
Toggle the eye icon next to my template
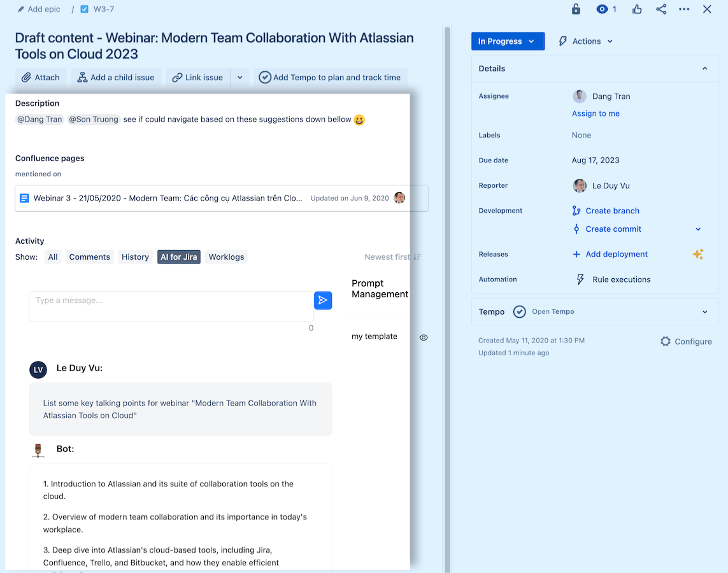pos(424,337)
